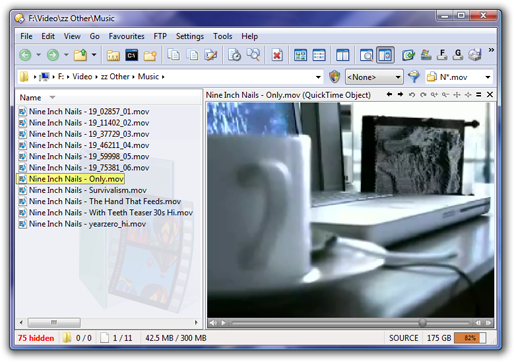Rotate preview counter-clockwise
514x362 pixels.
[x=412, y=95]
